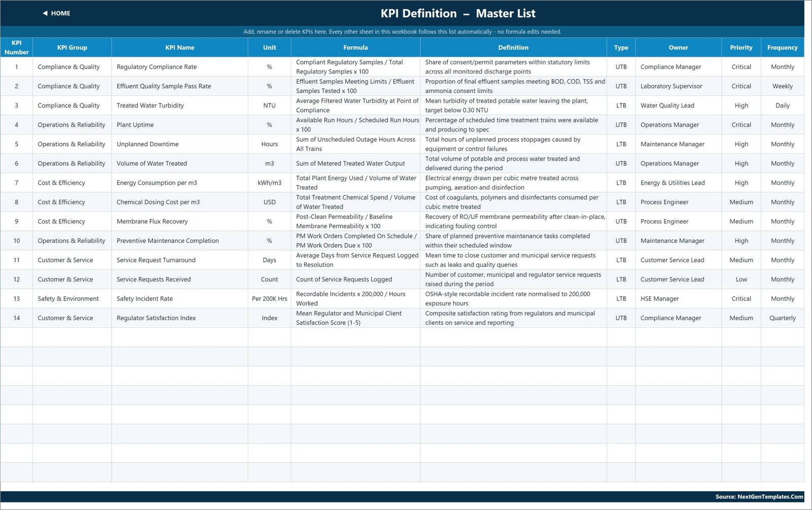
Task: Select the Service Requests Received cell
Action: [x=180, y=279]
